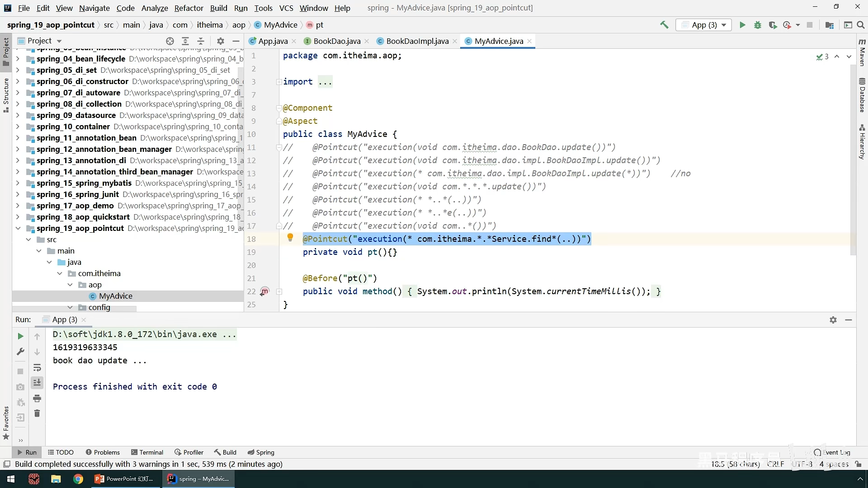Click the intention light bulb icon
This screenshot has width=868, height=488.
coord(290,237)
